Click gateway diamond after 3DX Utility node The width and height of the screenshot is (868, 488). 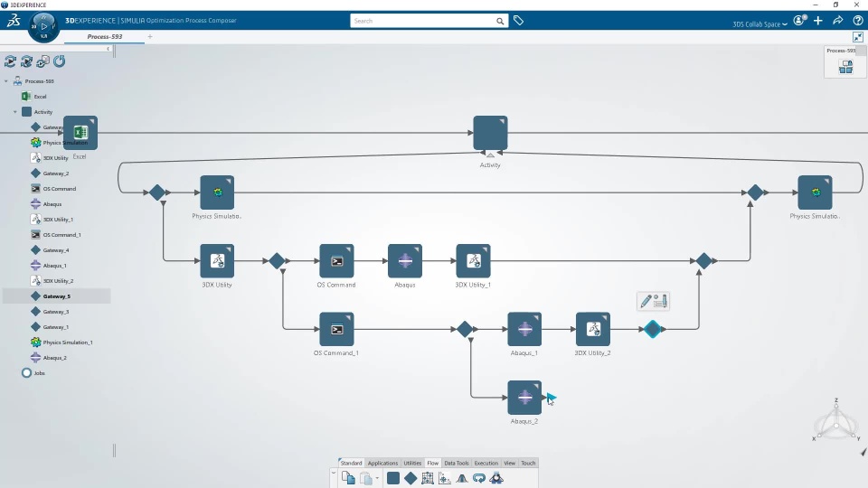(277, 260)
